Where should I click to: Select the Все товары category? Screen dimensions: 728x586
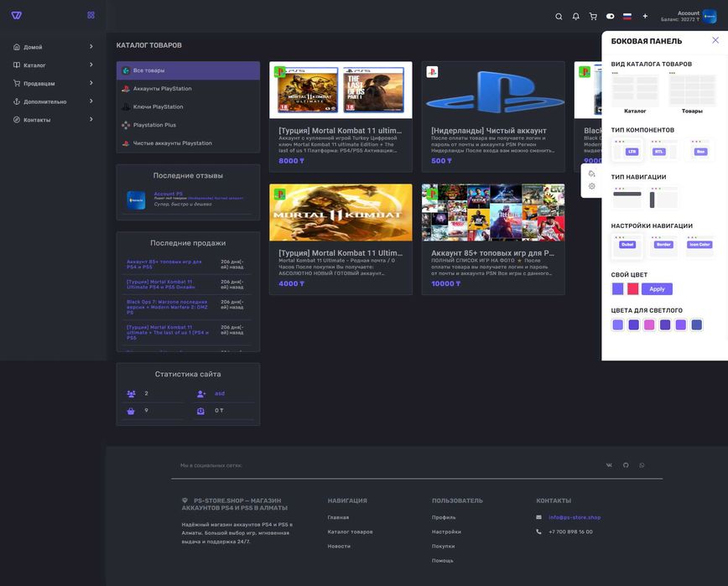(x=188, y=70)
